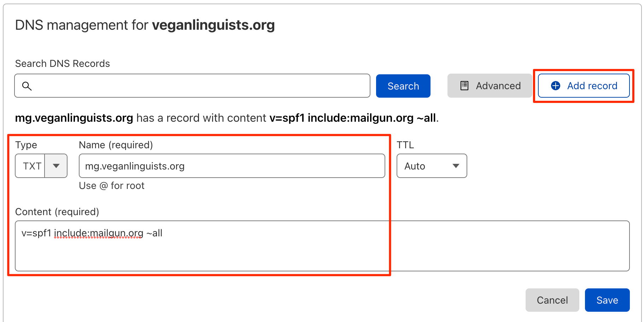
Task: Click the Search button
Action: click(403, 86)
